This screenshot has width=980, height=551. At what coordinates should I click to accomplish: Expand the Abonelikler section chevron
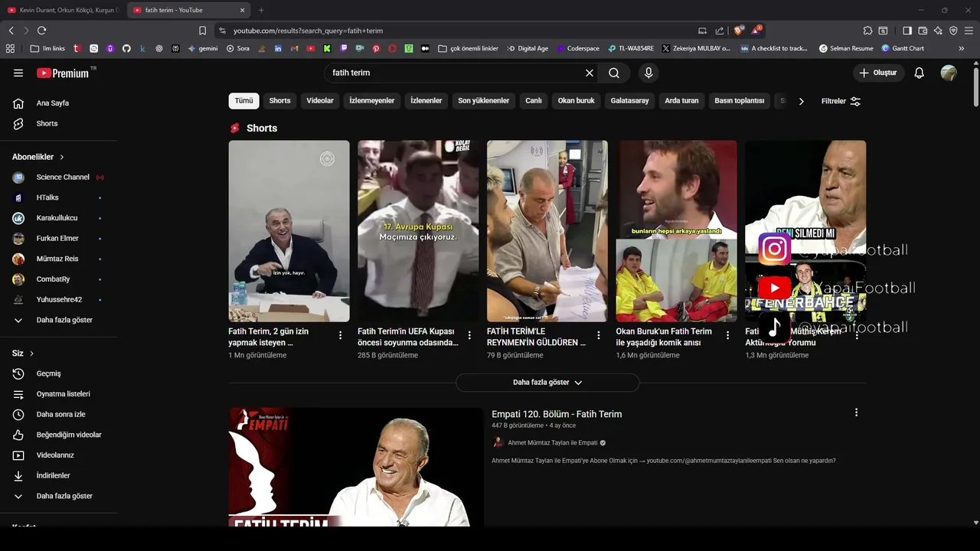(x=62, y=157)
